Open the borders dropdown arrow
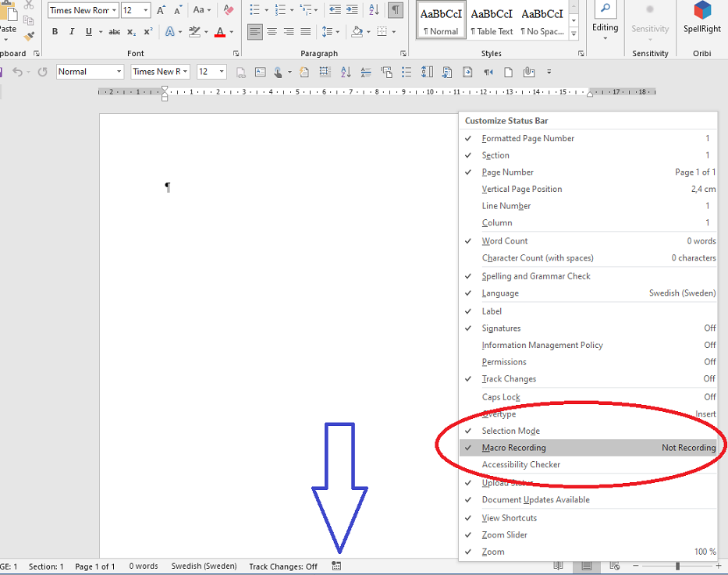Viewport: 728px width, 575px height. pos(394,31)
